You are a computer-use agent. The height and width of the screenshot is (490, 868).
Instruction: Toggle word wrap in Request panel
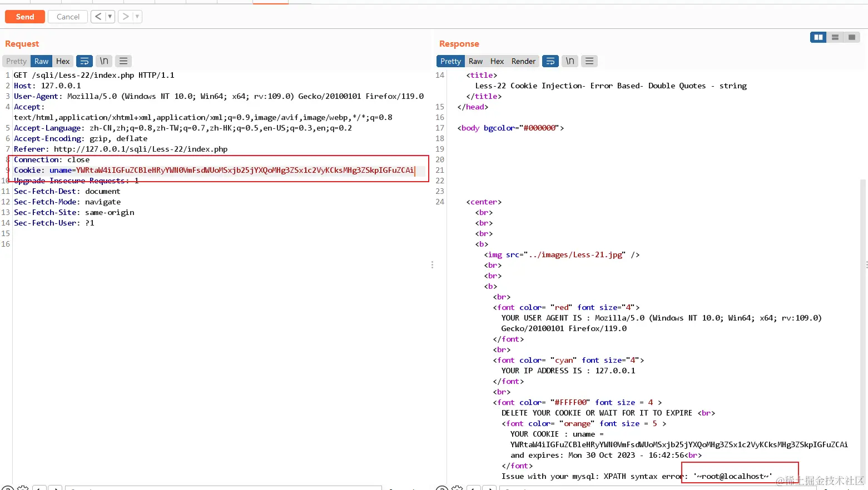coord(85,61)
